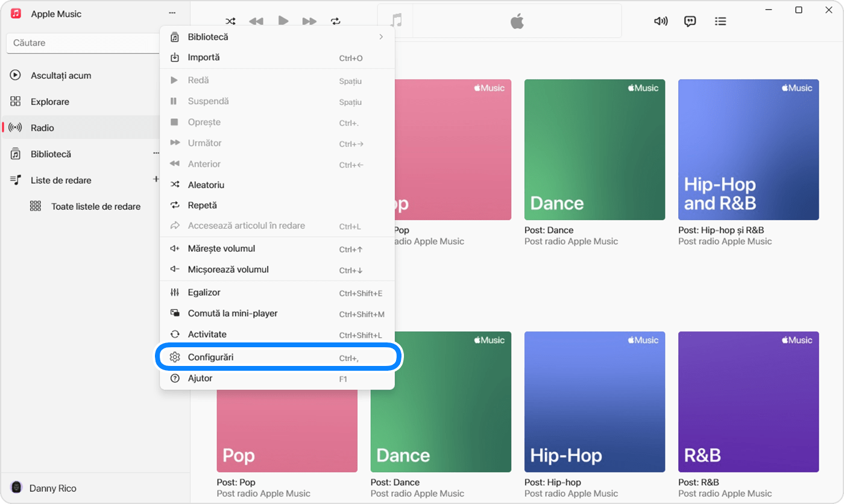
Task: Open Egalizor from the menu
Action: pyautogui.click(x=277, y=292)
